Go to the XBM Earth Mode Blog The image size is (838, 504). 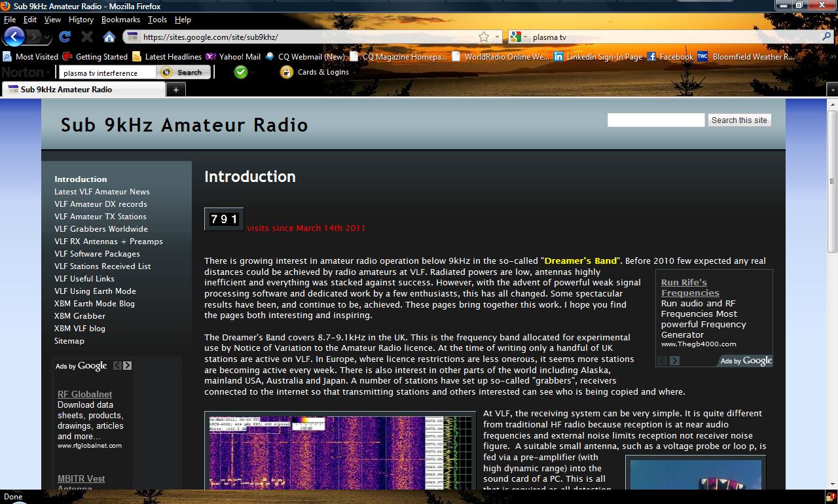click(94, 304)
